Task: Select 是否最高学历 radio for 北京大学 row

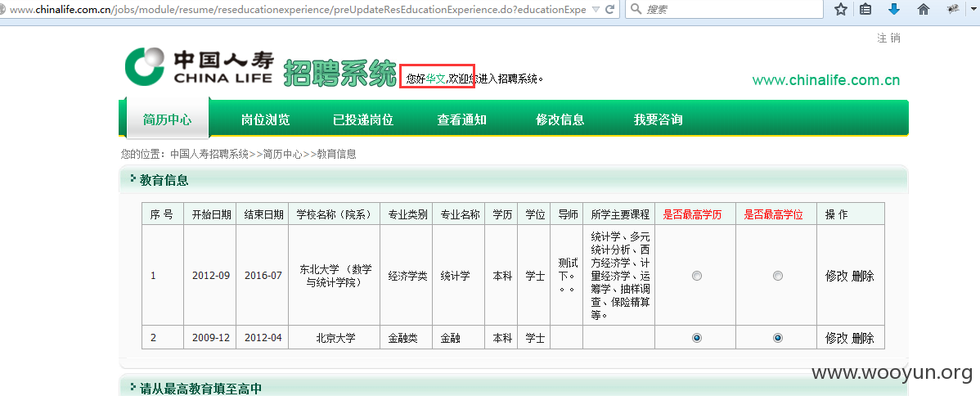Action: pyautogui.click(x=697, y=338)
